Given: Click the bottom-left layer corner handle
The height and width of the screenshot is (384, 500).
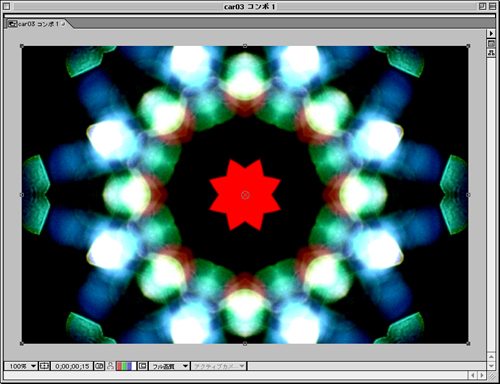Looking at the screenshot, I should [22, 343].
